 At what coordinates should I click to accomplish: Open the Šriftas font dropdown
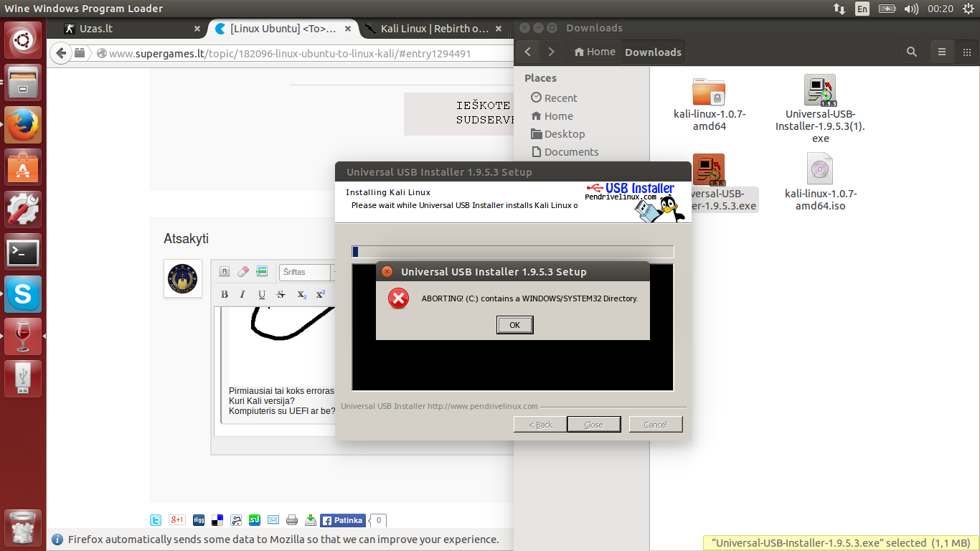tap(307, 272)
